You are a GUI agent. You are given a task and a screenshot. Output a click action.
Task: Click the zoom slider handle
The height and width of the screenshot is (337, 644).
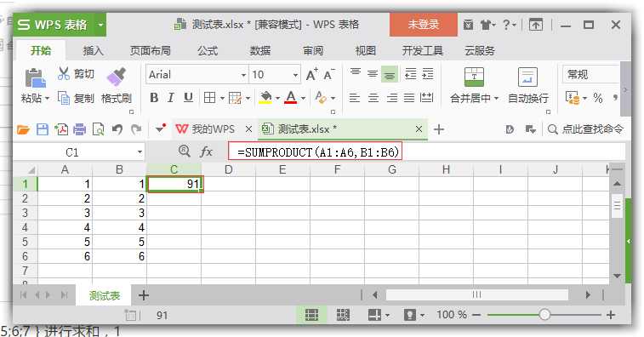544,315
